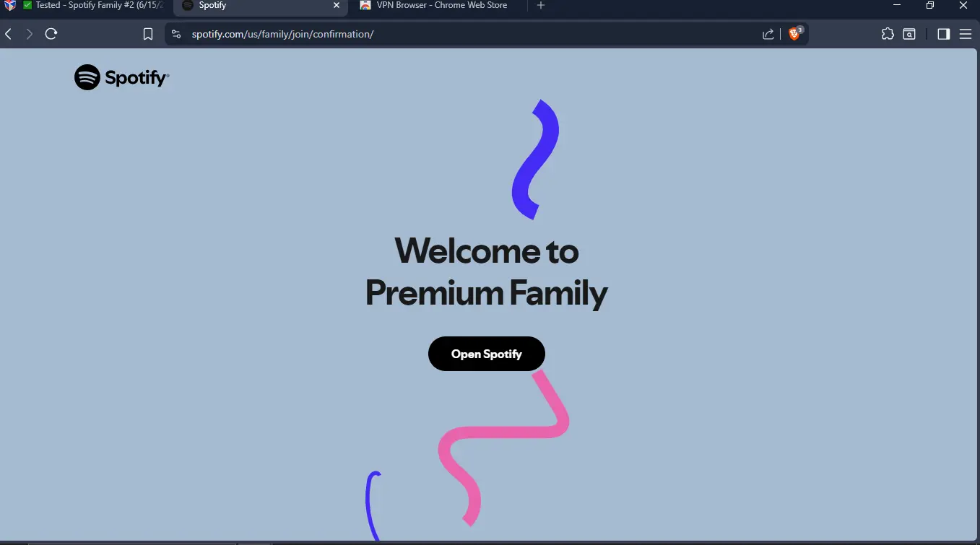The height and width of the screenshot is (545, 980).
Task: Close the Spotify tab
Action: [337, 6]
